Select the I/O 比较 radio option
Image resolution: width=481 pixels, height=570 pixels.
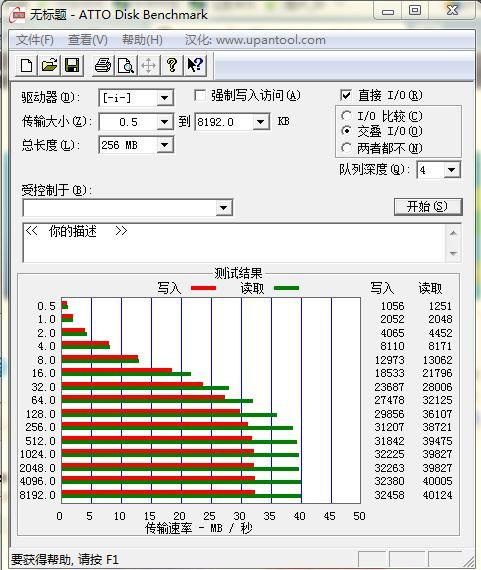pyautogui.click(x=346, y=116)
